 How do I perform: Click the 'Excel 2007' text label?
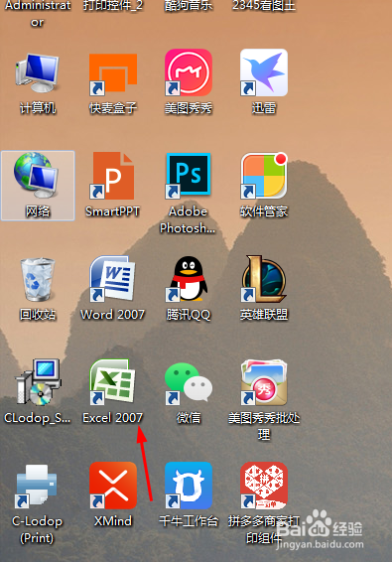[112, 418]
